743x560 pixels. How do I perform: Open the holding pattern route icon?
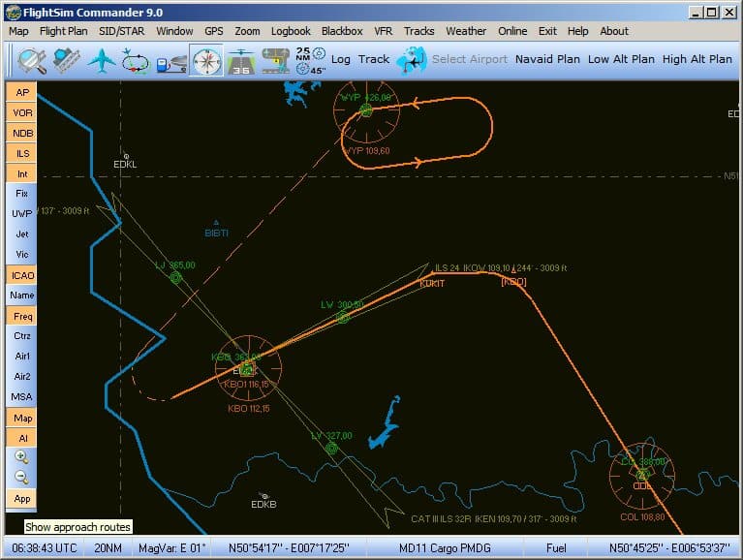[x=135, y=60]
